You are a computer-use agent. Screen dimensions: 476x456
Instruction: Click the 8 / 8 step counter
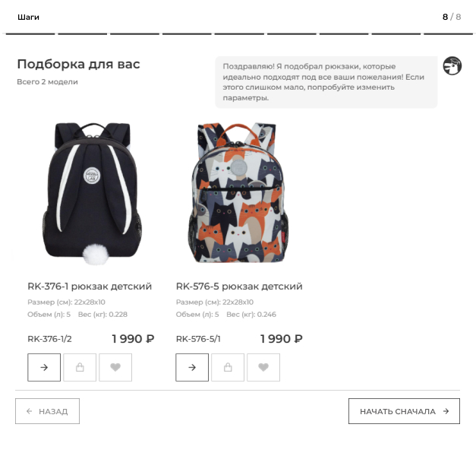(452, 17)
